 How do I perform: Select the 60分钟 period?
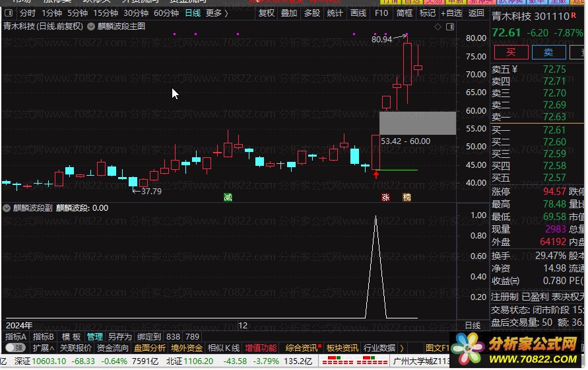166,13
